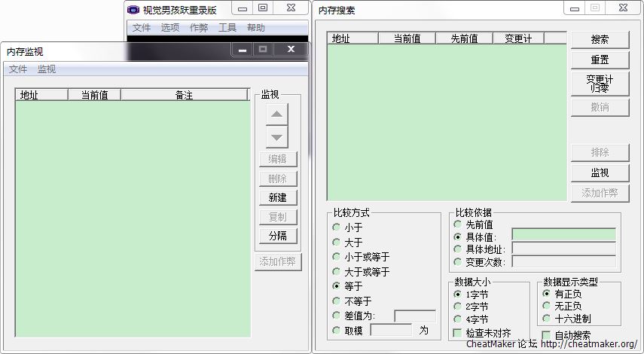Viewport: 644px width, 354px height.
Task: Click the 视觉男孩跃重录版 title bar app icon
Action: point(133,9)
